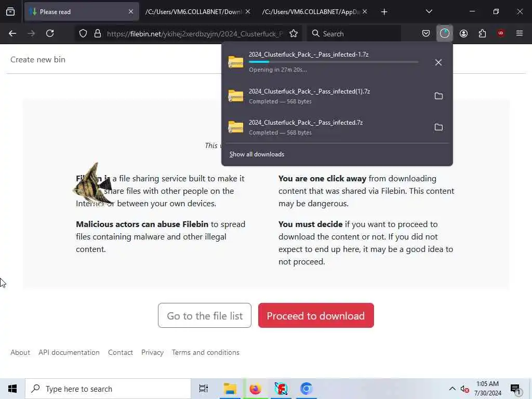Click the Save to Pocket icon

[x=426, y=33]
